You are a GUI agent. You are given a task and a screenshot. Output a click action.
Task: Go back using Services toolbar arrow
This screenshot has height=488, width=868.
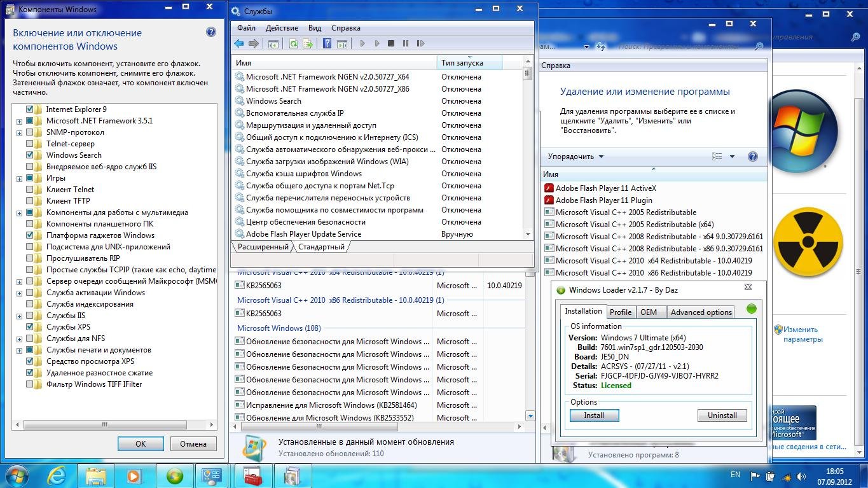point(239,44)
